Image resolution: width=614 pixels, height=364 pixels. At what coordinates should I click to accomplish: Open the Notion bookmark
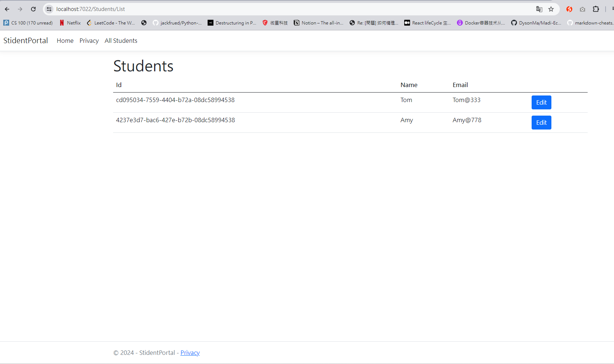click(318, 23)
